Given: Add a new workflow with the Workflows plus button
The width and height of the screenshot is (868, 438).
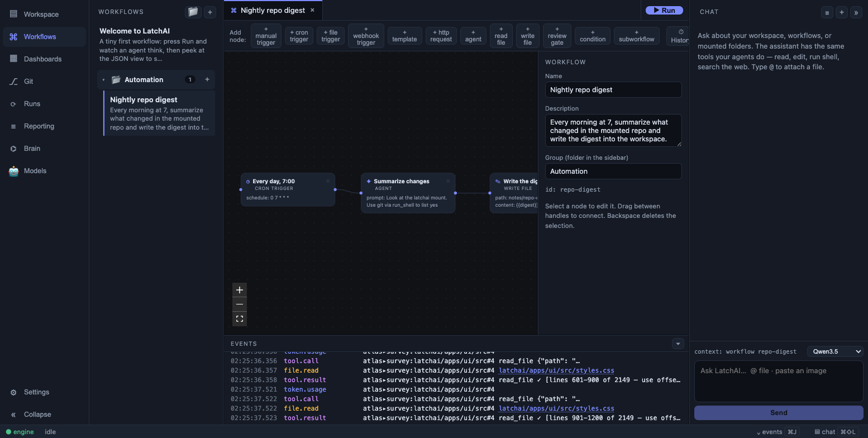Looking at the screenshot, I should [210, 12].
